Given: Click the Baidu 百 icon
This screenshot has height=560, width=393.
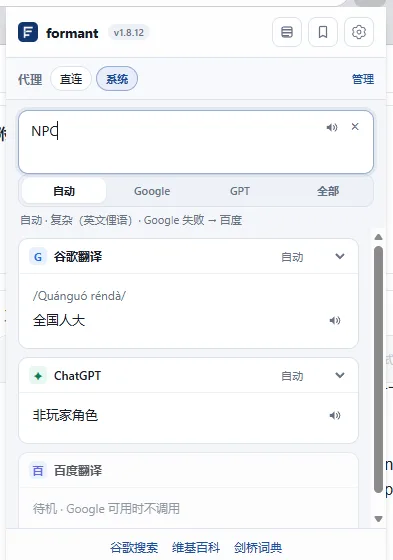Looking at the screenshot, I should click(38, 471).
